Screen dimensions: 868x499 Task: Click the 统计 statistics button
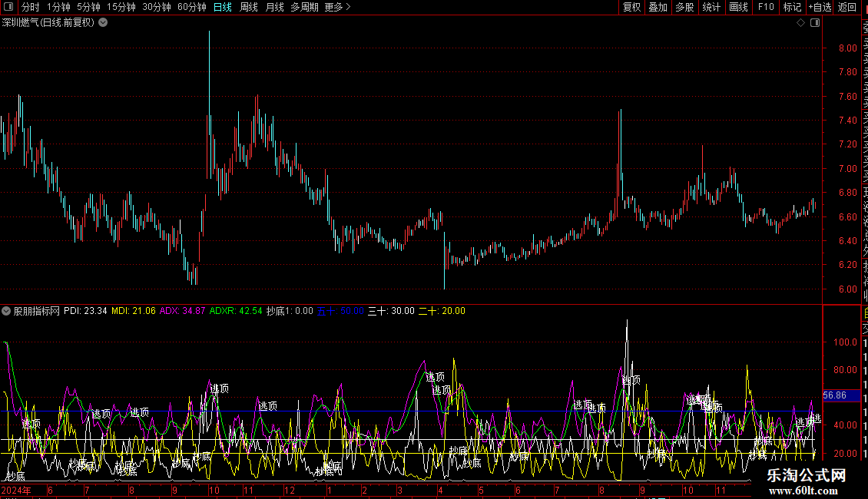coord(711,7)
